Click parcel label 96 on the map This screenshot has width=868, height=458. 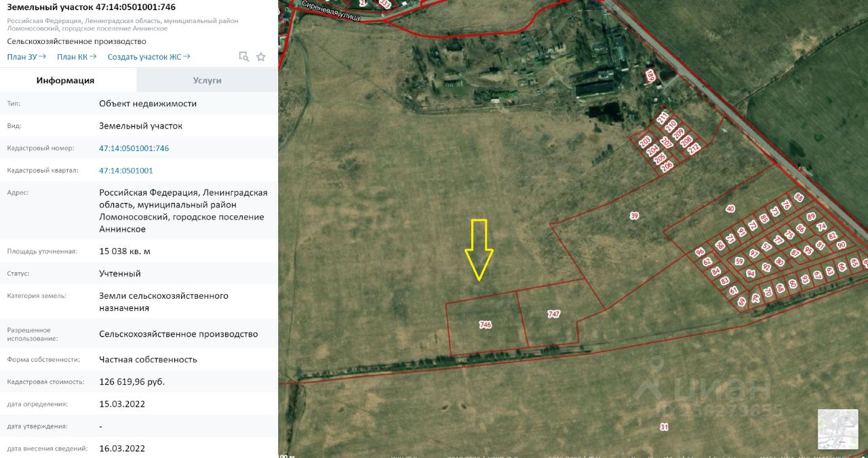coord(700,252)
